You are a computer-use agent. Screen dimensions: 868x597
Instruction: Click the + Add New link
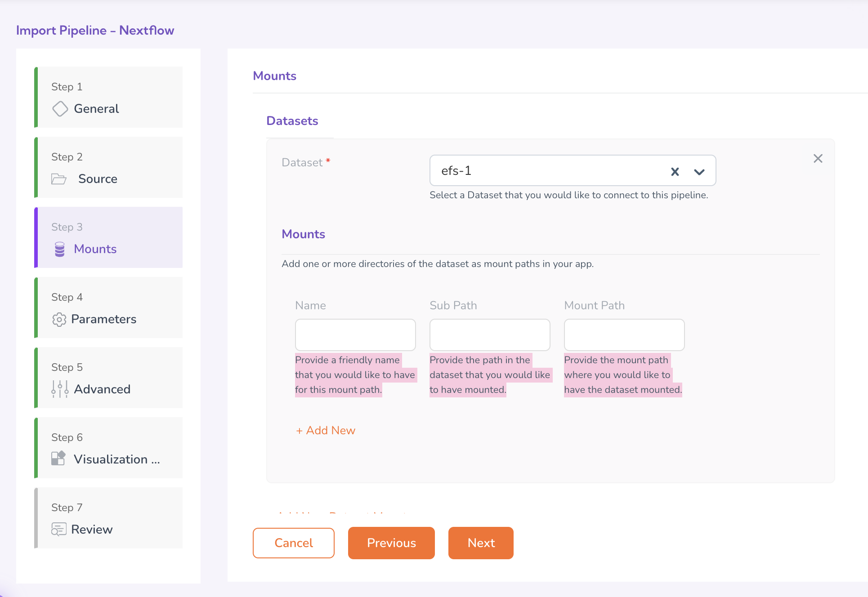click(x=326, y=431)
